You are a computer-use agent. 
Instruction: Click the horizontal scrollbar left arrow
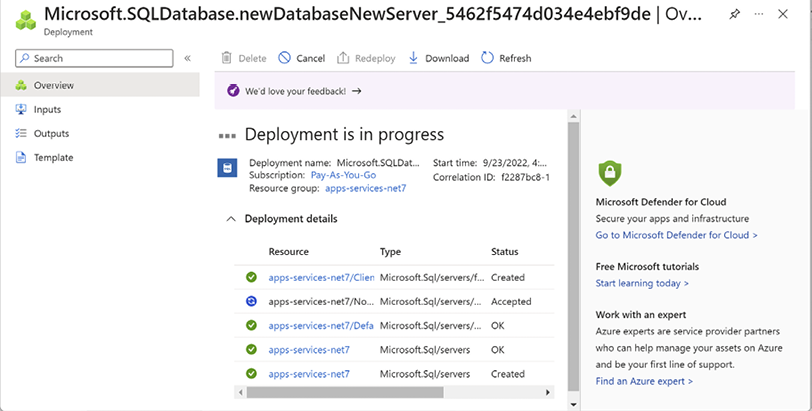tap(240, 392)
